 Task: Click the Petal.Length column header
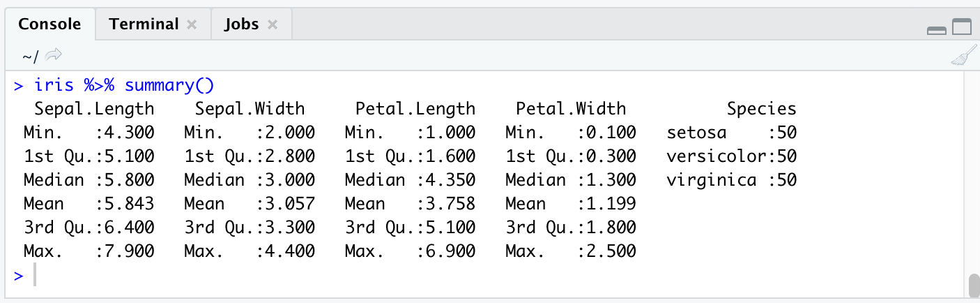click(415, 109)
